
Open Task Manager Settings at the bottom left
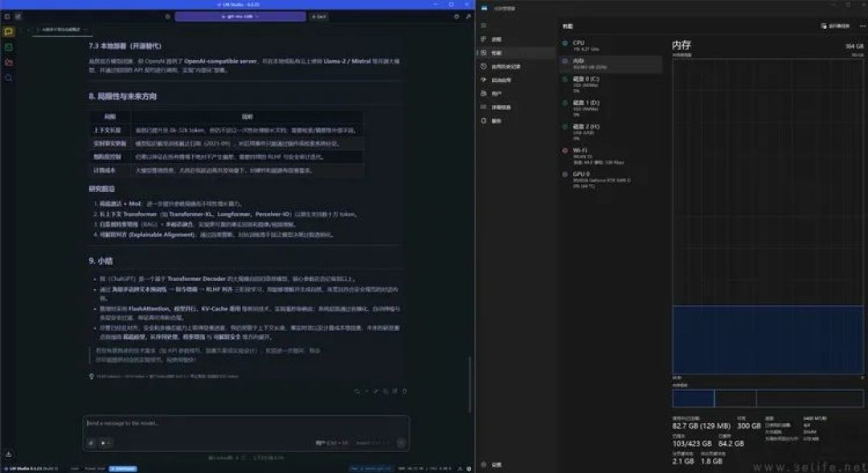492,465
